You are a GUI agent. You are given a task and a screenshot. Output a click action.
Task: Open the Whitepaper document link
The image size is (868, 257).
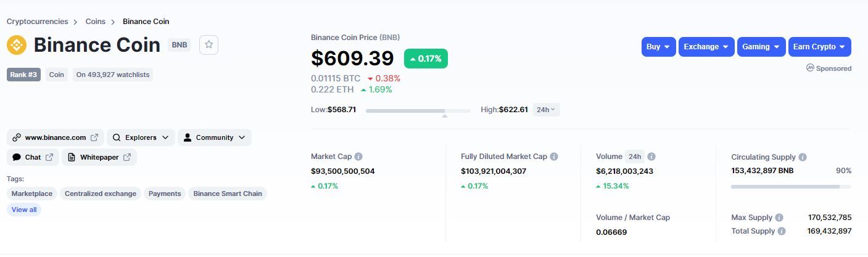(x=99, y=157)
